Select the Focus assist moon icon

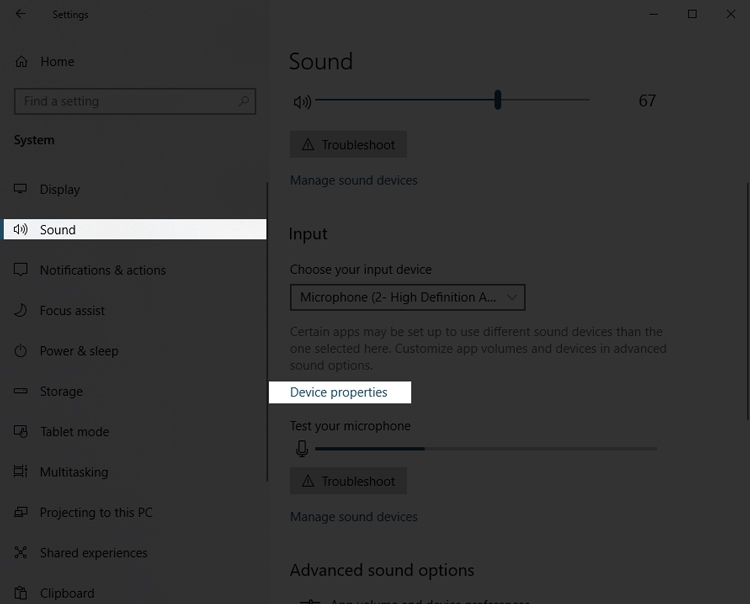tap(21, 310)
